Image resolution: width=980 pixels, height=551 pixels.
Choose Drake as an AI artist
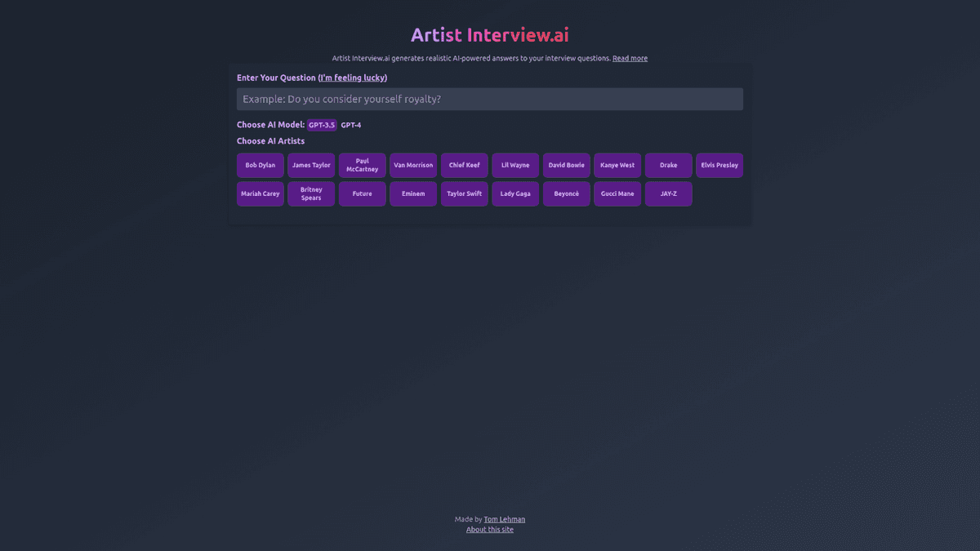669,165
